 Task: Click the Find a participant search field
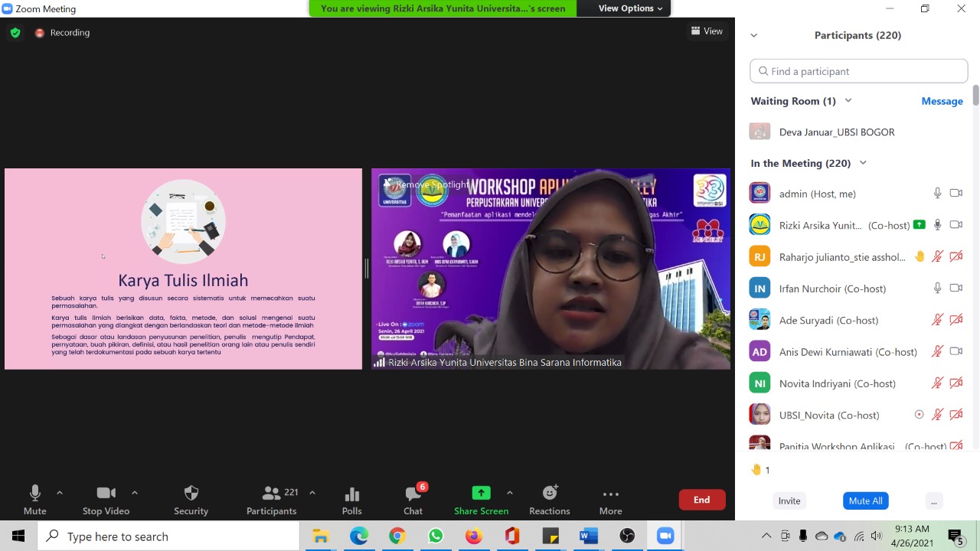858,71
